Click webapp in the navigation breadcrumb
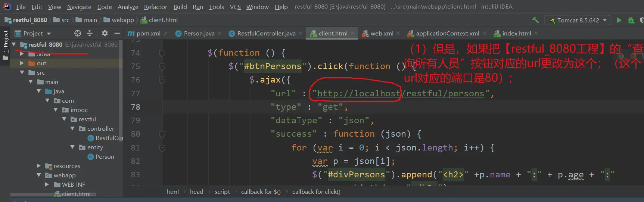 point(119,20)
